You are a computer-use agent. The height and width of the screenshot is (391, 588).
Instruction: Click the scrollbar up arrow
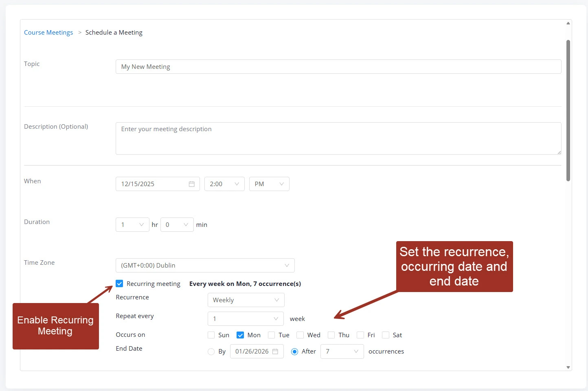[x=568, y=23]
